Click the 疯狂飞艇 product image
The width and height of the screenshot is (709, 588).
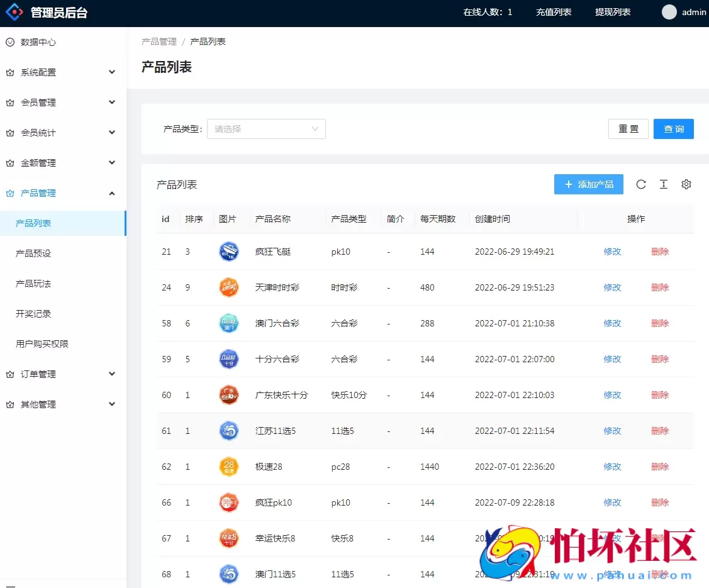(x=228, y=251)
